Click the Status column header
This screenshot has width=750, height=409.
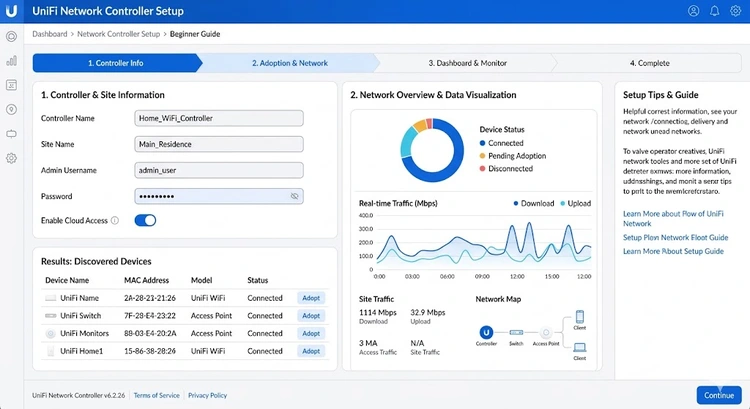(x=257, y=280)
